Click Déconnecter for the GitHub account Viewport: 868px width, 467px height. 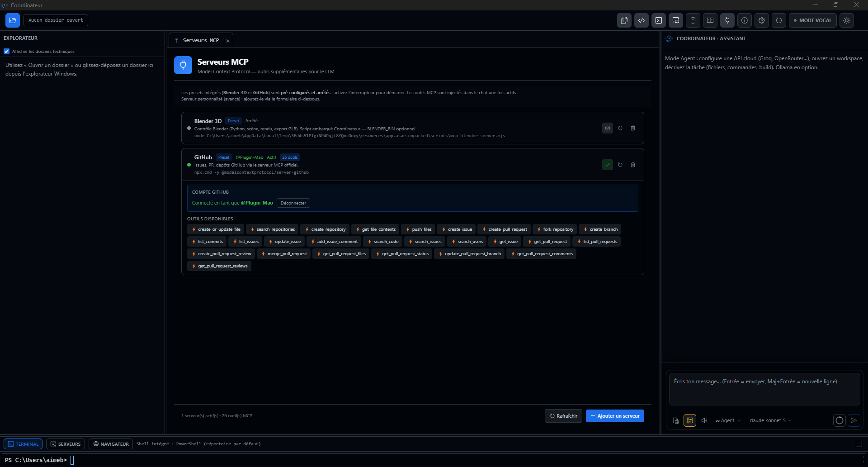point(293,203)
